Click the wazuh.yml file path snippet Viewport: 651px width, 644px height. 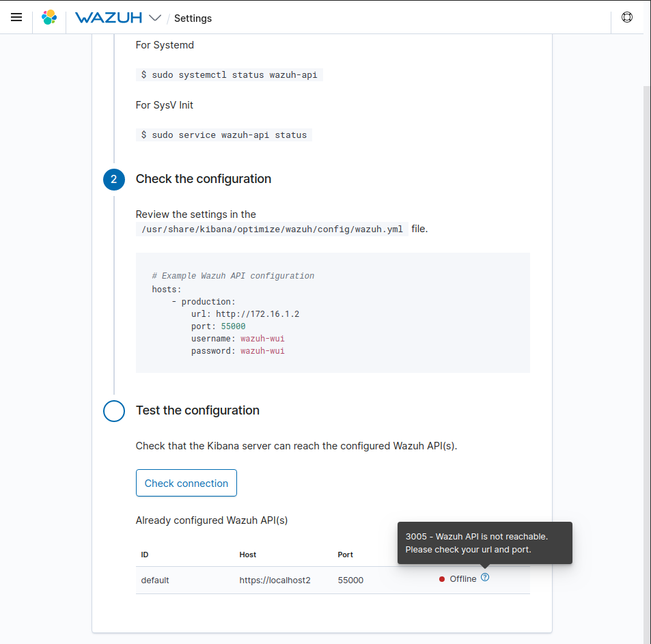pos(271,229)
